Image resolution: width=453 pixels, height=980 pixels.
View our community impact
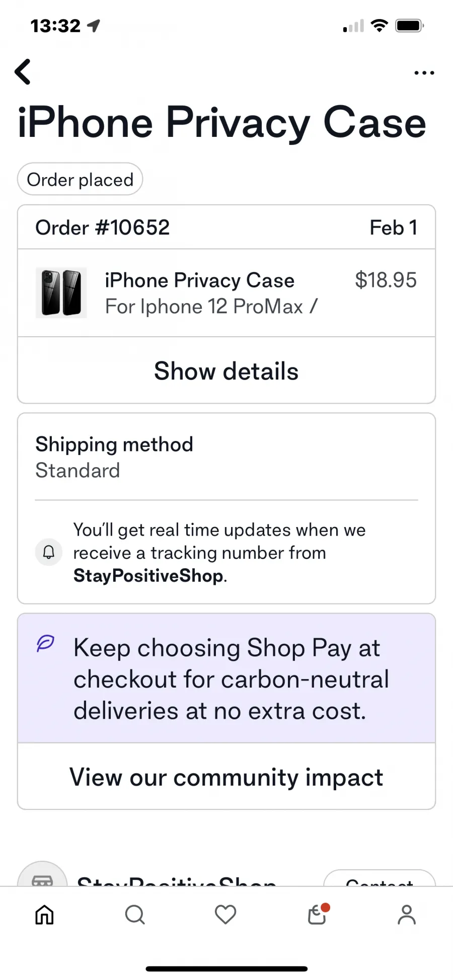pos(226,777)
